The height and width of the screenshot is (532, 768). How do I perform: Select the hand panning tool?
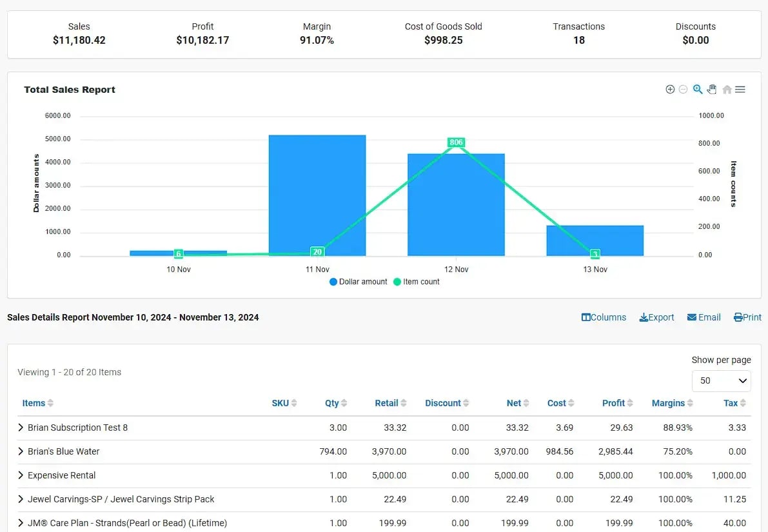[x=712, y=89]
